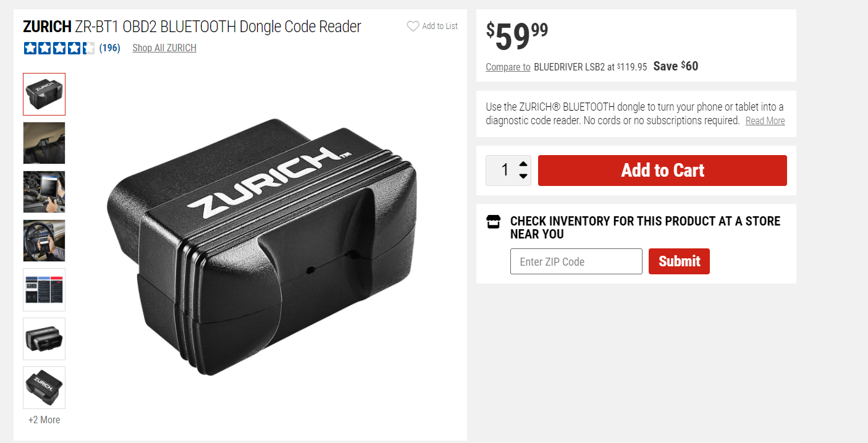Image resolution: width=868 pixels, height=443 pixels.
Task: Select the thumbnail showing tablet diagnostics
Action: [44, 192]
